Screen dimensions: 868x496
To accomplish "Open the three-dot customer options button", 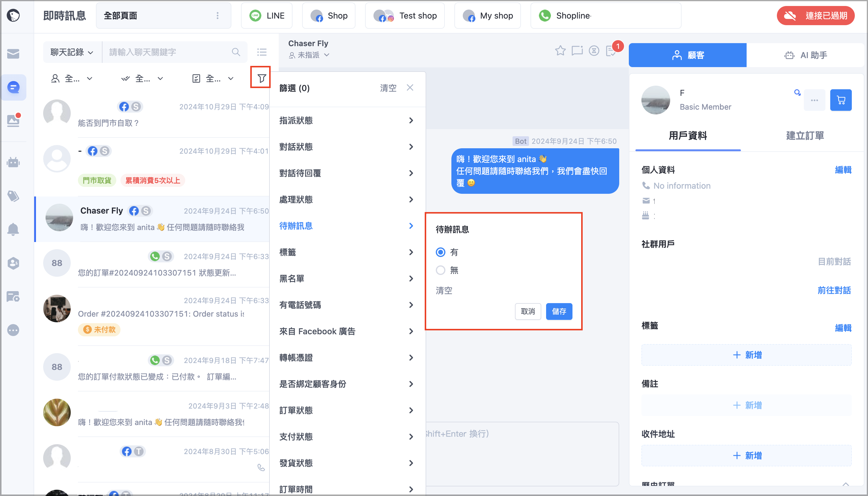I will pos(814,100).
